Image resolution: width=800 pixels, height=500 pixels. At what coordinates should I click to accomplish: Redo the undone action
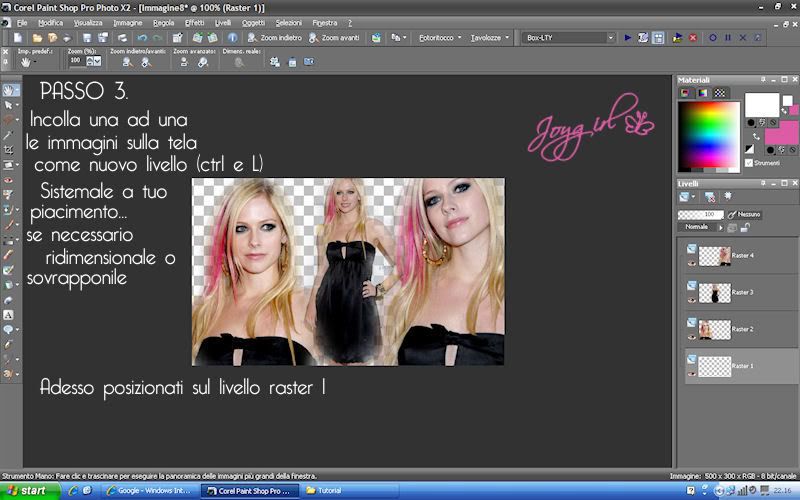[158, 38]
